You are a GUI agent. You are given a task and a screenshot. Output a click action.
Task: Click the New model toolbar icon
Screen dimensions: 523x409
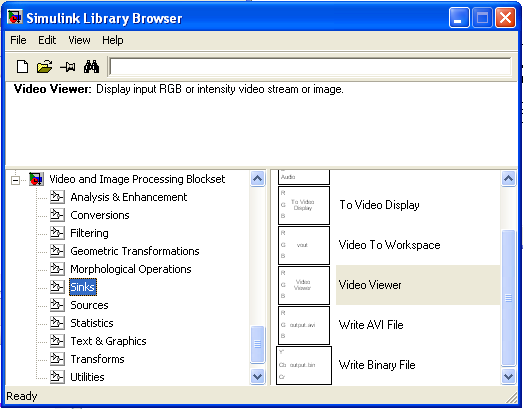[22, 67]
